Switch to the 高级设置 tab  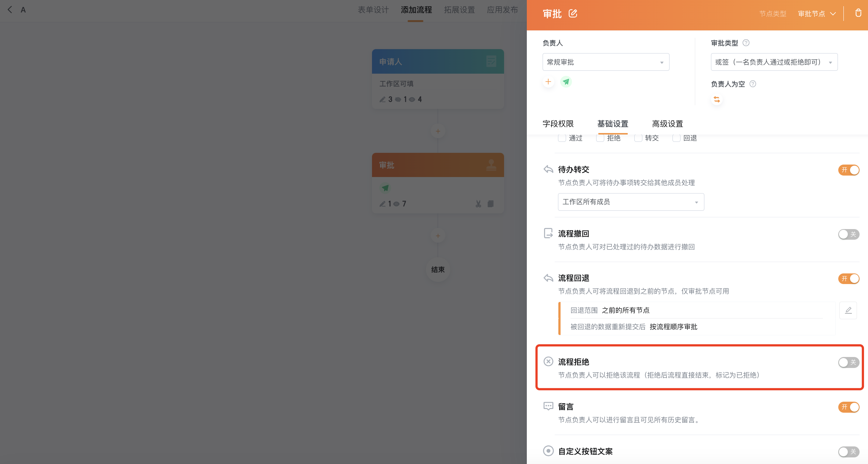click(x=667, y=124)
